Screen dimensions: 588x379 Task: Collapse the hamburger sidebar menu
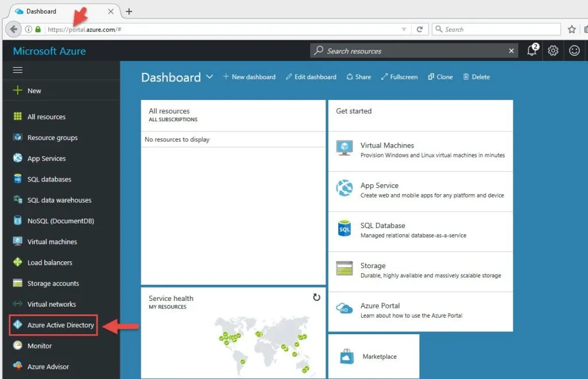pyautogui.click(x=18, y=70)
